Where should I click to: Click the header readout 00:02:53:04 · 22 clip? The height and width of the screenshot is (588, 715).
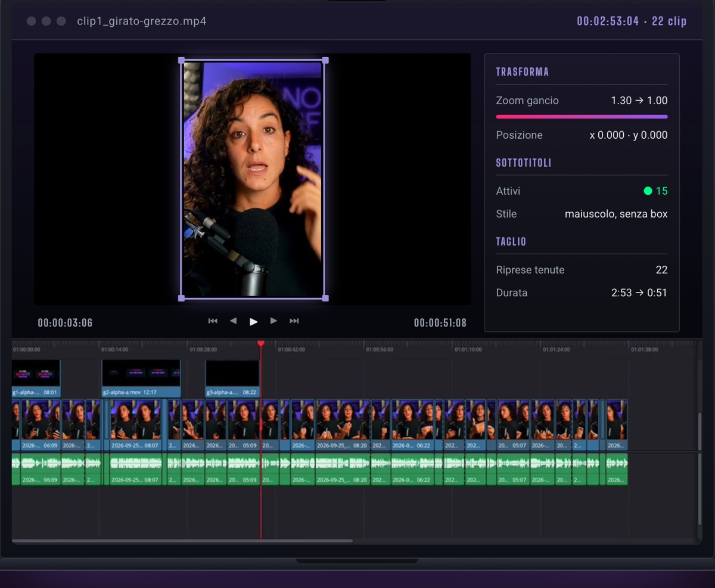pyautogui.click(x=632, y=21)
